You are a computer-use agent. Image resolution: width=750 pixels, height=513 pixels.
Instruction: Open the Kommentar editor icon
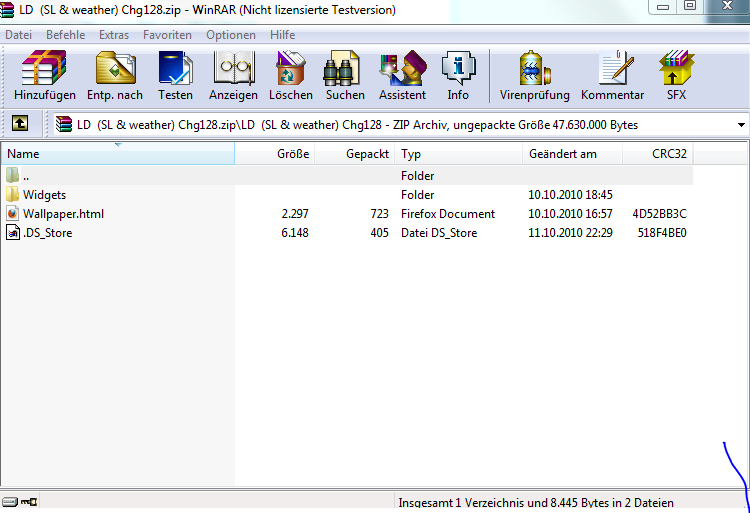612,76
